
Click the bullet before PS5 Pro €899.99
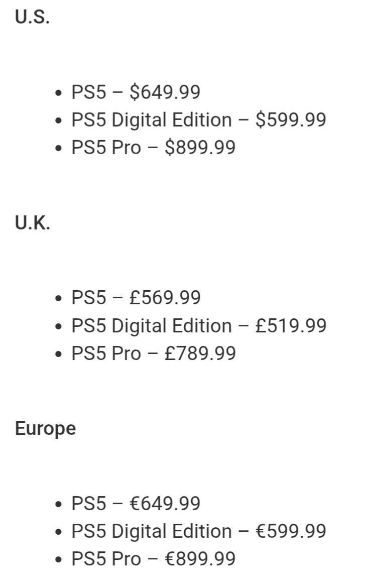coord(60,560)
